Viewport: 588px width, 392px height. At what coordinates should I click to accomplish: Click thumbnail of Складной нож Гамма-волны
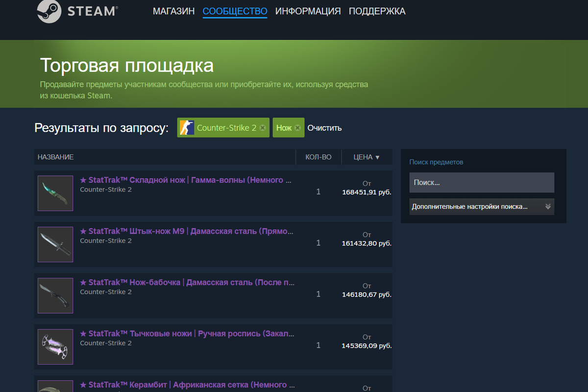pos(55,193)
